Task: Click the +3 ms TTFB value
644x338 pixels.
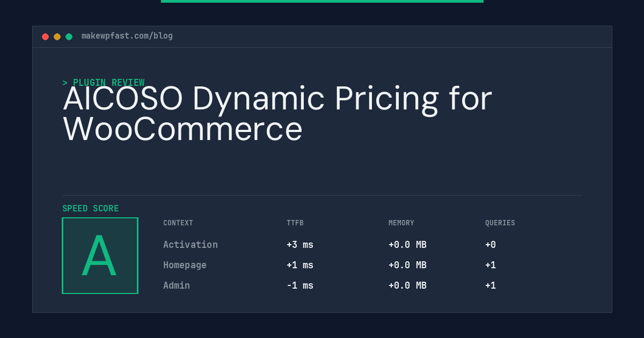Action: 300,245
